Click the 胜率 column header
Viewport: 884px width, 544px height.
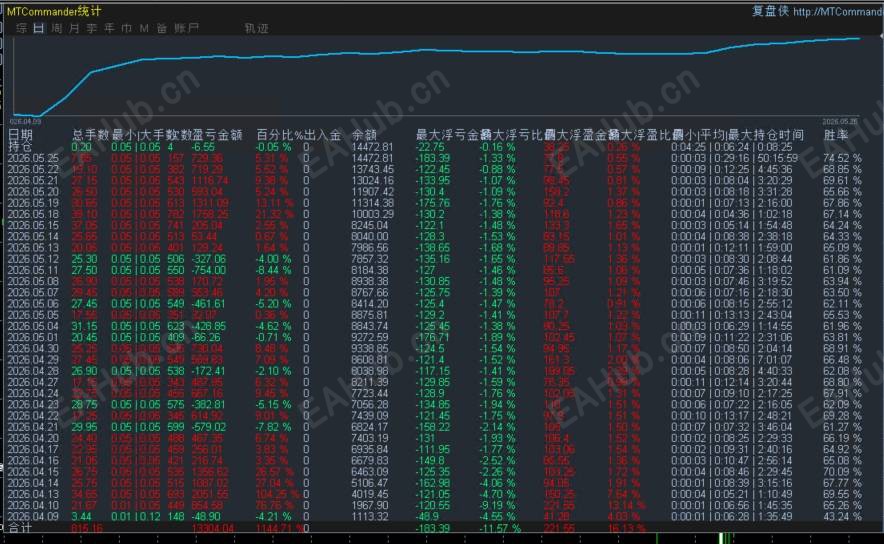[x=836, y=135]
